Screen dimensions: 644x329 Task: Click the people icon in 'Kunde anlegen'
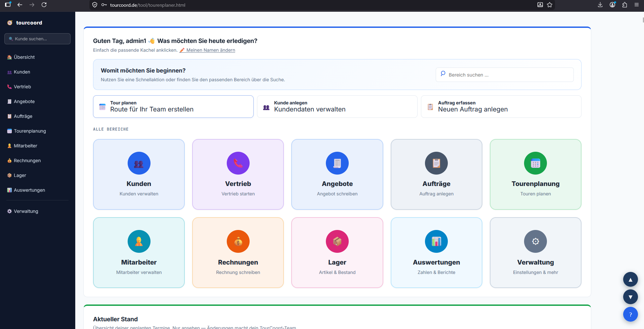266,107
